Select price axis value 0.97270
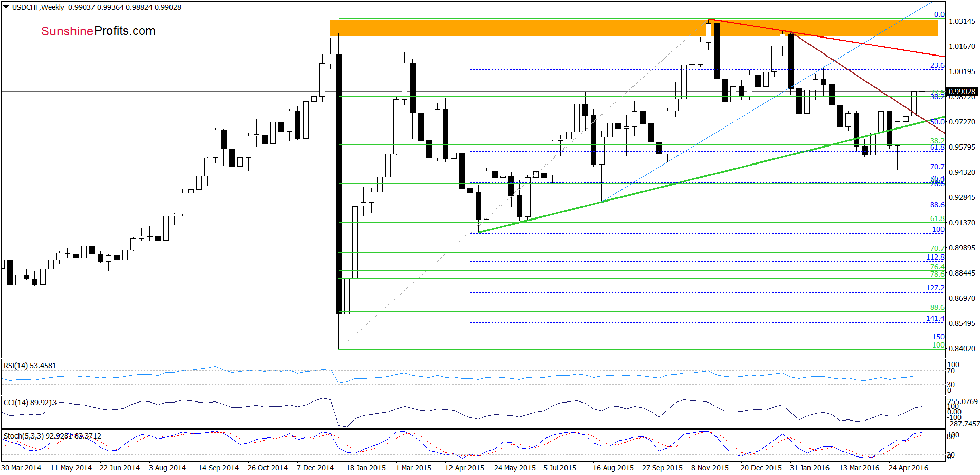The image size is (980, 475). pyautogui.click(x=962, y=122)
